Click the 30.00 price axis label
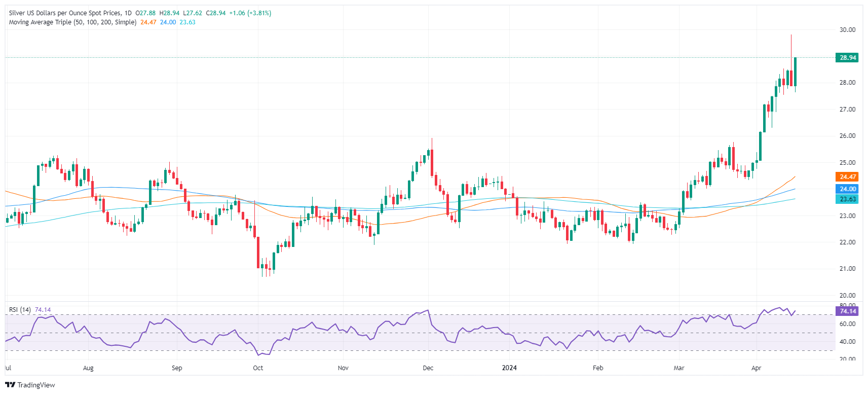Viewport: 868px width, 394px height. pos(847,30)
